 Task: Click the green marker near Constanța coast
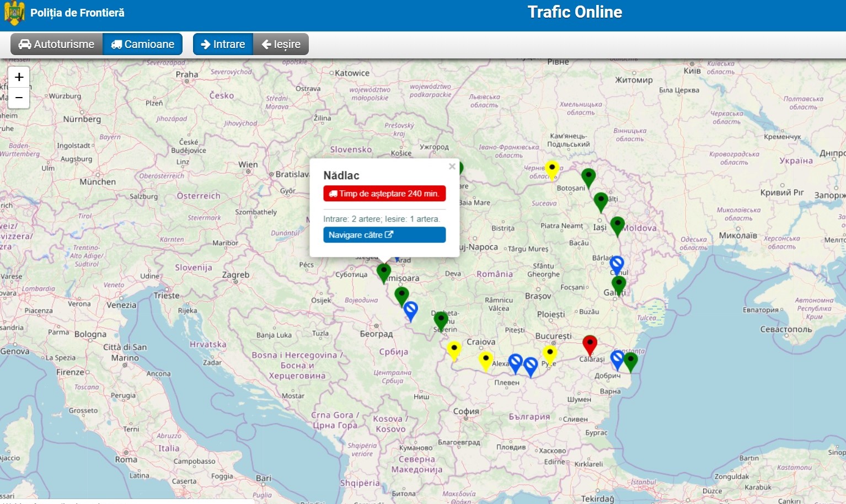tap(630, 361)
